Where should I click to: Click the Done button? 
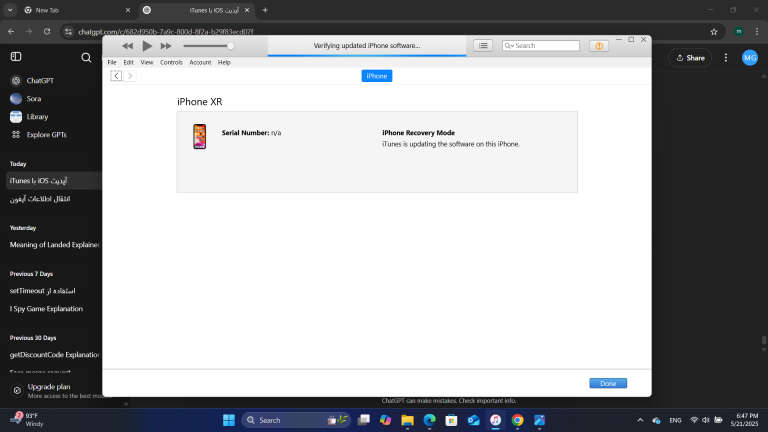pyautogui.click(x=608, y=383)
